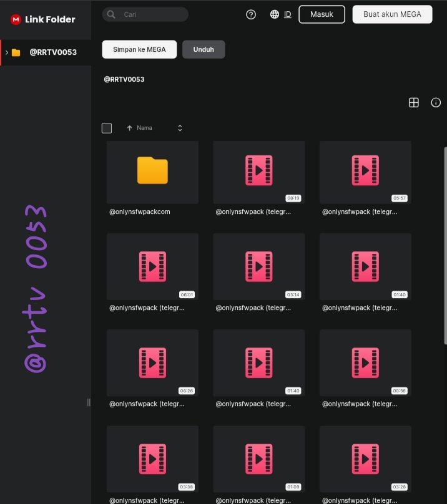Click the globe language icon
This screenshot has height=504, width=447.
tap(275, 14)
